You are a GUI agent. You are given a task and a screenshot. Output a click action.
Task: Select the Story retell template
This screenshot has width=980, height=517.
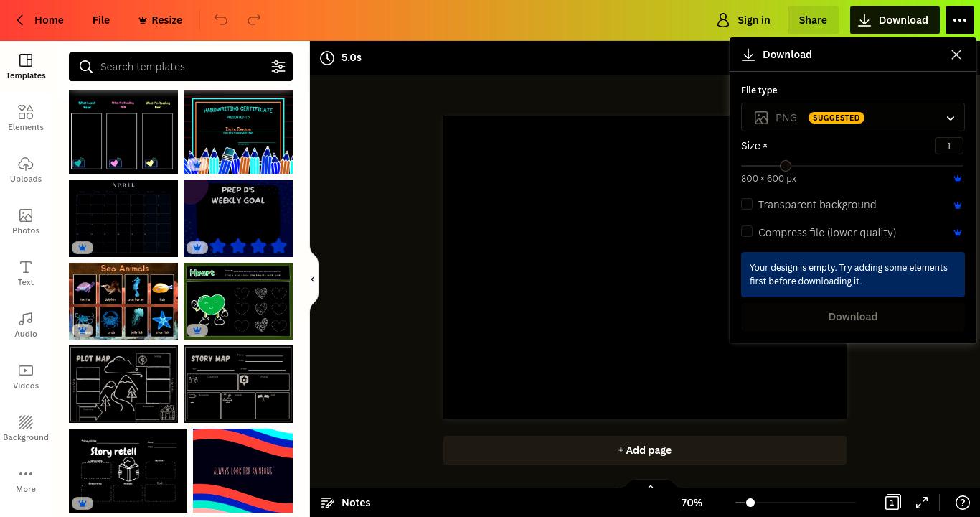point(128,471)
